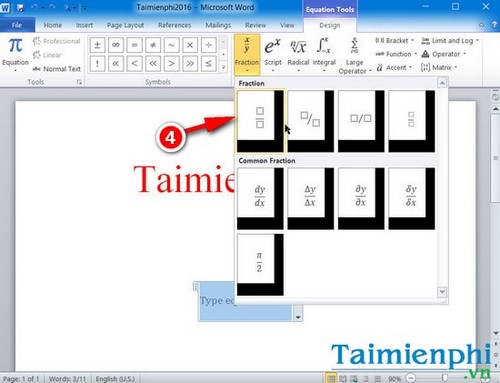Insert the dy over dx fraction
The width and height of the screenshot is (500, 383).
pos(260,198)
